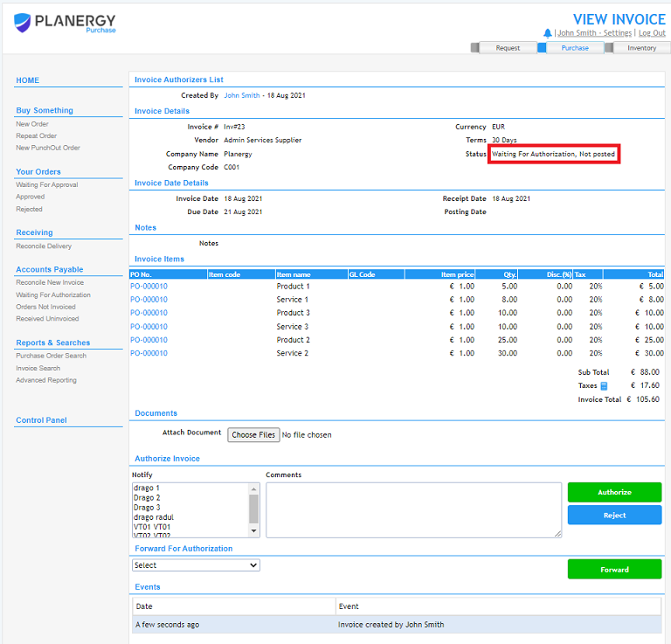
Task: Open PO-000010 link for Service 2
Action: (x=149, y=353)
